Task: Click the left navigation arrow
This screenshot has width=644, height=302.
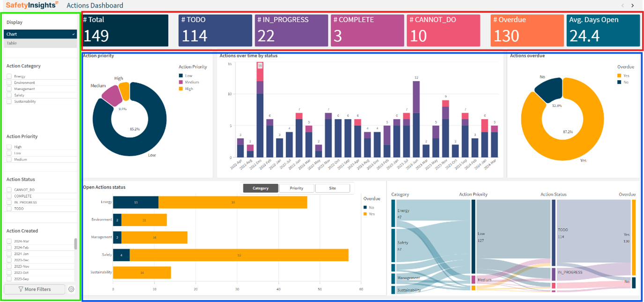Action: point(623,5)
